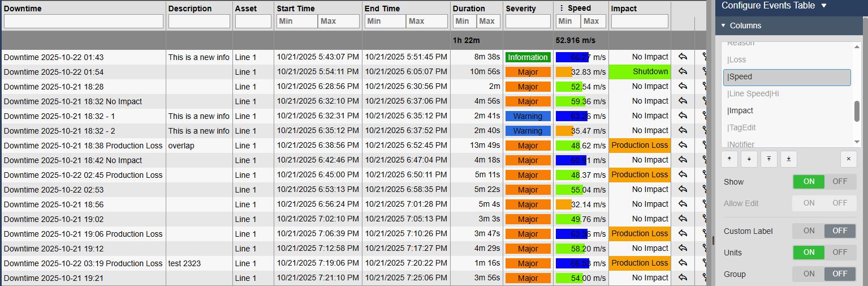Click the undo arrow in row Downtime 2025-10-21 19:21

[x=683, y=278]
